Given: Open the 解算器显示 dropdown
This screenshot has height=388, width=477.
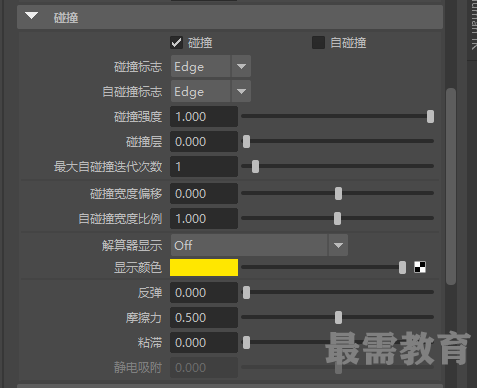Looking at the screenshot, I should pos(259,245).
